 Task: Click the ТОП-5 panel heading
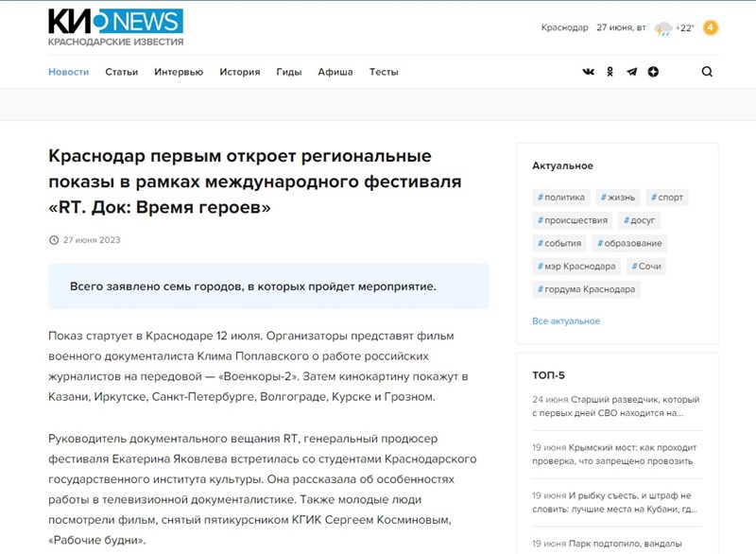click(549, 375)
